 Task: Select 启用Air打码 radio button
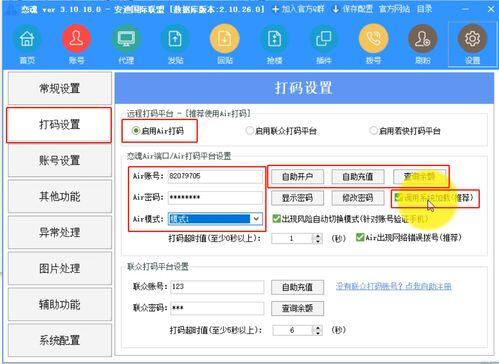pos(158,131)
